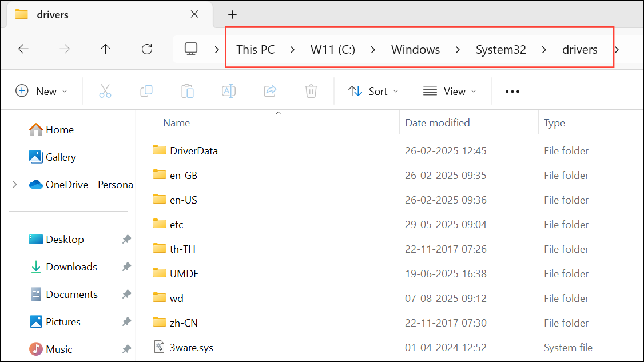Click Windows in the address breadcrumb

pyautogui.click(x=415, y=49)
